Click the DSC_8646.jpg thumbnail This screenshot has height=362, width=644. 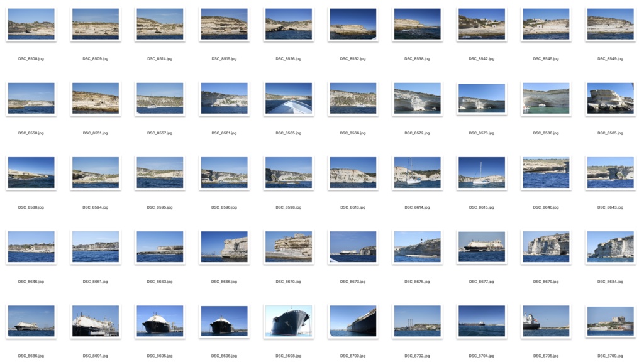(x=31, y=247)
